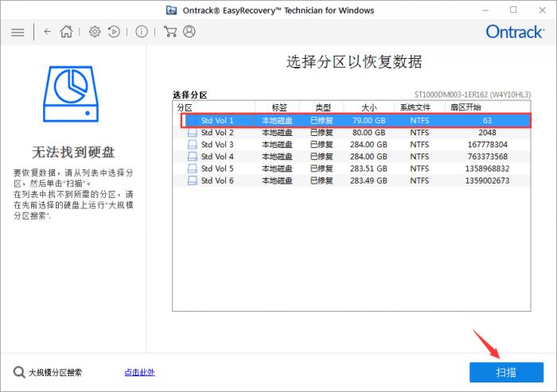Return to the home screen icon

[66, 32]
